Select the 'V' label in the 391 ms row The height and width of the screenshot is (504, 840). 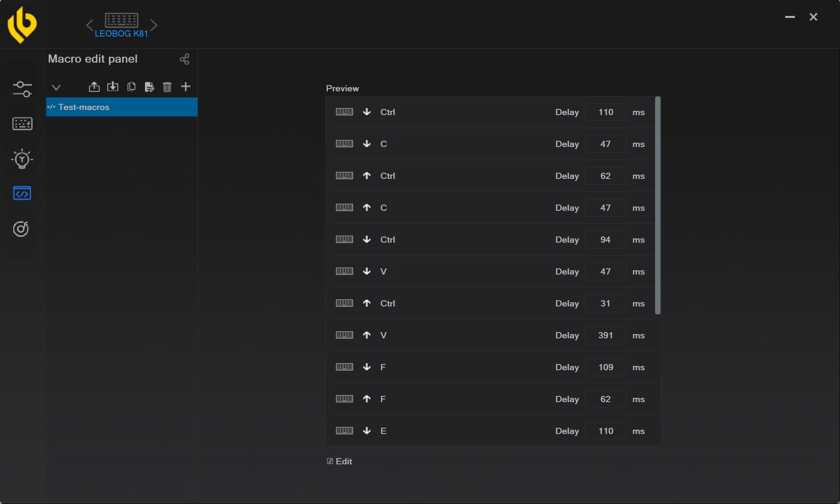383,335
